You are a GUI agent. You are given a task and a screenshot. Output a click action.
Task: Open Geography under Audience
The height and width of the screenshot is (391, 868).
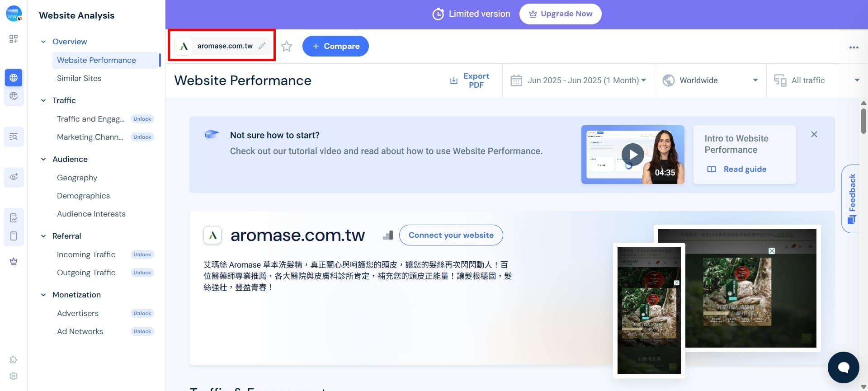point(77,178)
